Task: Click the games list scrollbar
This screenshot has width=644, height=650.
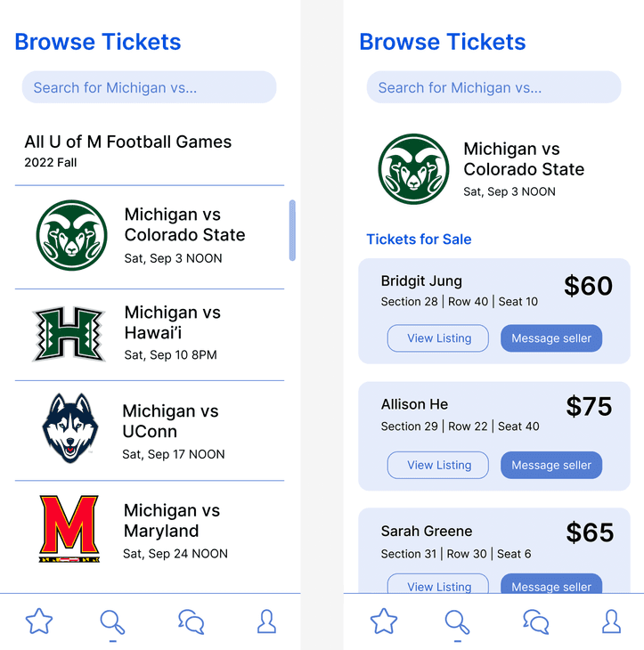Action: tap(292, 231)
